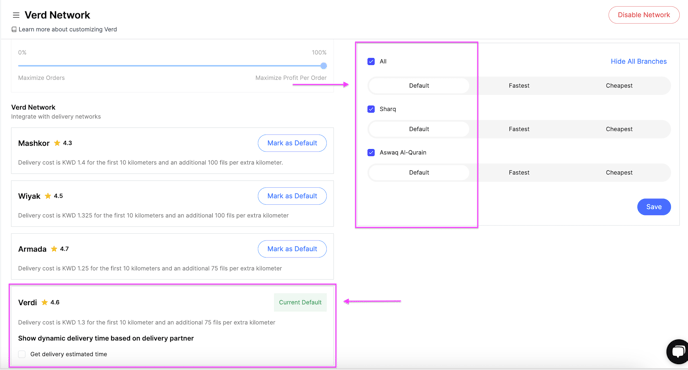Screen dimensions: 688x370
Task: Open the chat support bubble
Action: click(677, 351)
